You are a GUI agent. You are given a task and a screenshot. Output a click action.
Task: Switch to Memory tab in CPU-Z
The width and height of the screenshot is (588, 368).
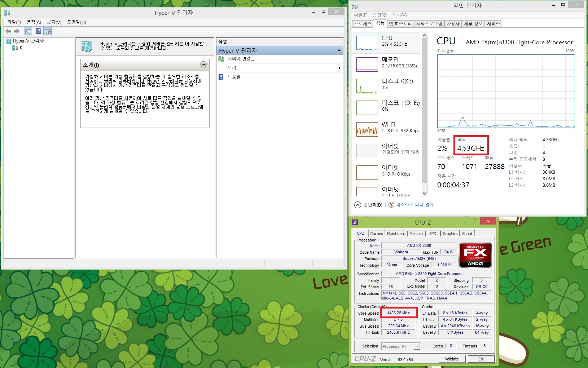point(416,234)
